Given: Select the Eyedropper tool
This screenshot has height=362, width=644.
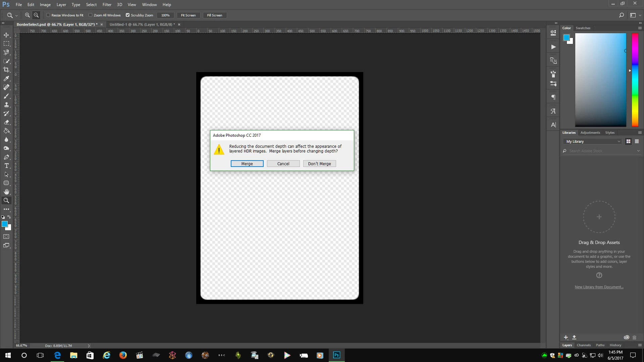Looking at the screenshot, I should [x=6, y=78].
